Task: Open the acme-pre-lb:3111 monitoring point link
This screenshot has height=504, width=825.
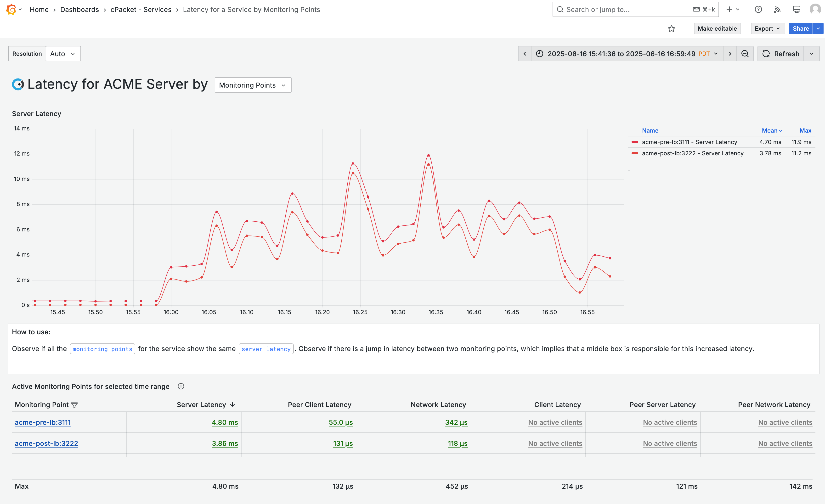Action: point(43,422)
